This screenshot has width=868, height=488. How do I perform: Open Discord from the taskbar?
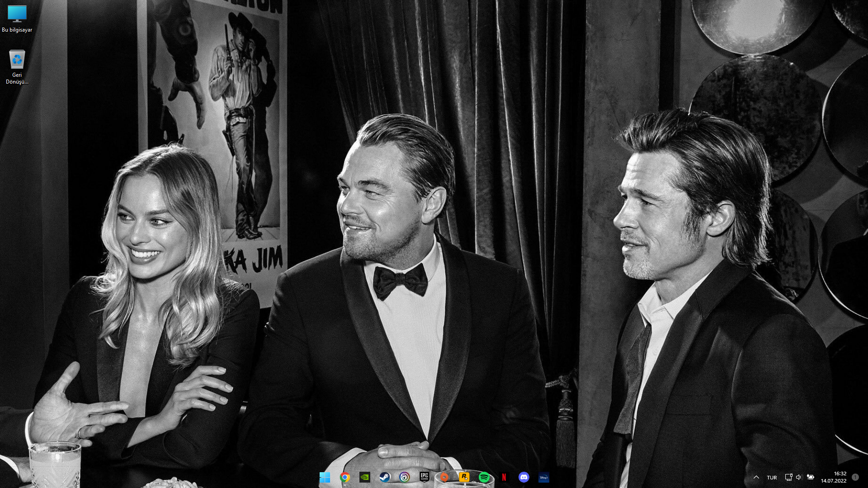pos(524,477)
